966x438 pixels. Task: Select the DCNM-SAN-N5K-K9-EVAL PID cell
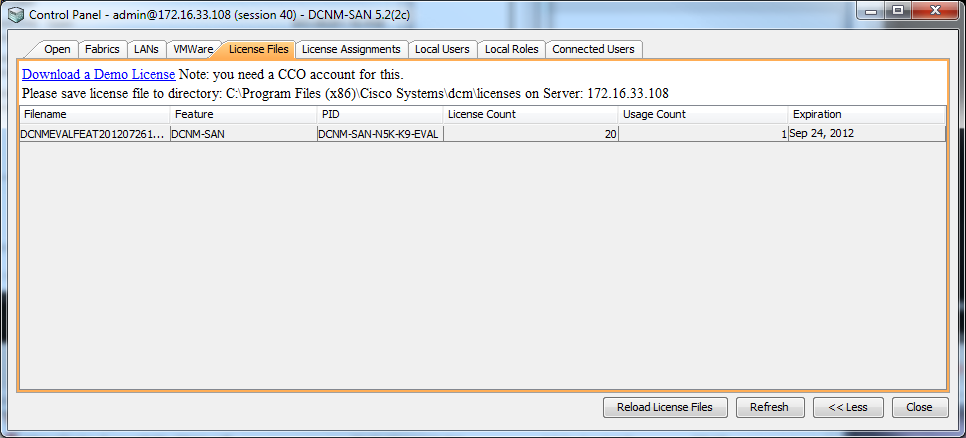tap(380, 133)
